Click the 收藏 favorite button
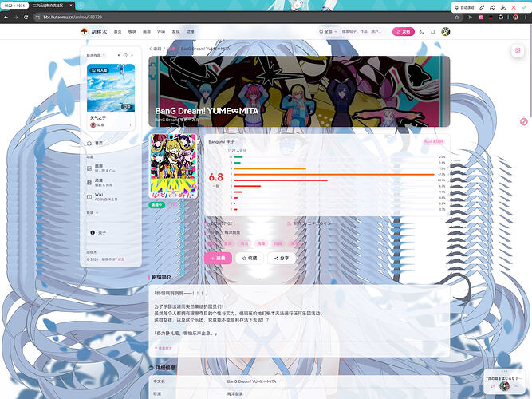Image resolution: width=532 pixels, height=399 pixels. (x=250, y=258)
